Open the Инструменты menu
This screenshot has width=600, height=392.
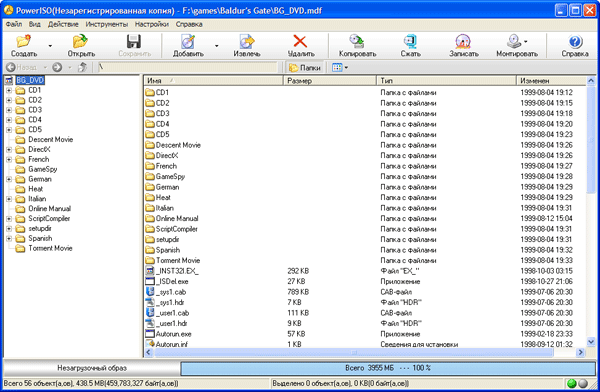point(106,24)
